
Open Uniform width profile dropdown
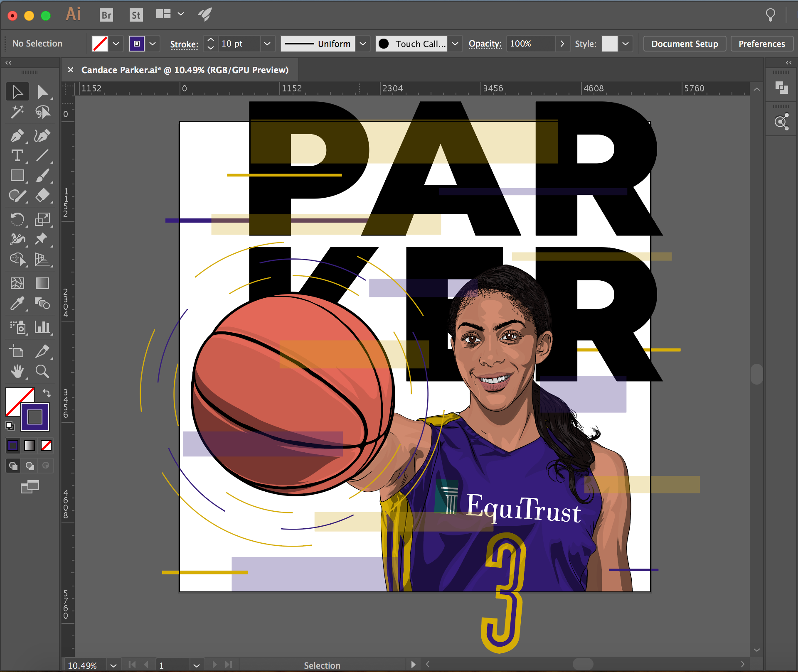(363, 44)
